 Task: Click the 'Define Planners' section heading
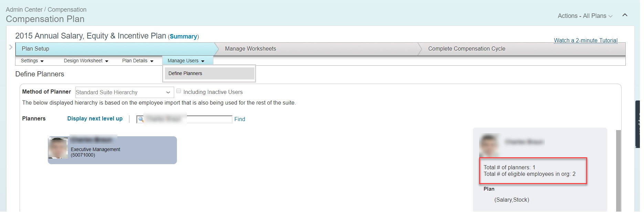(40, 74)
